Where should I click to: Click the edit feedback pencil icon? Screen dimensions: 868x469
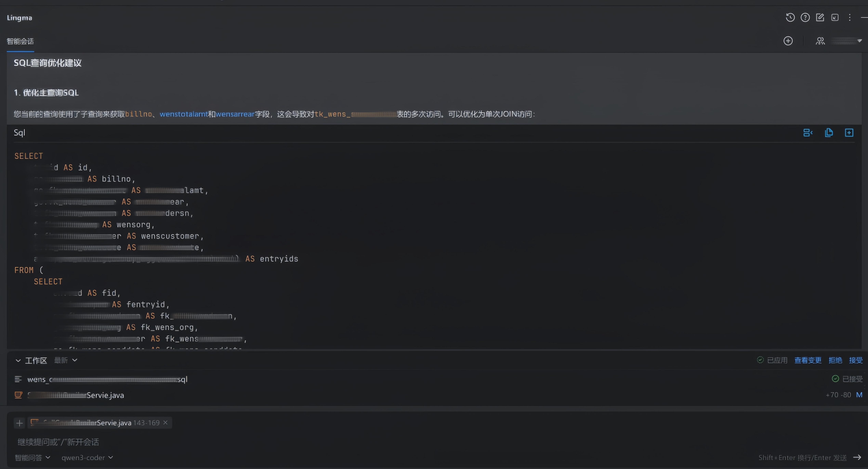point(820,17)
